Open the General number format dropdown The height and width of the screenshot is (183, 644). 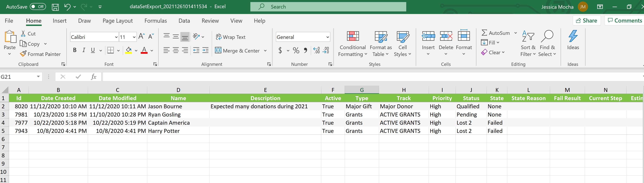[327, 37]
